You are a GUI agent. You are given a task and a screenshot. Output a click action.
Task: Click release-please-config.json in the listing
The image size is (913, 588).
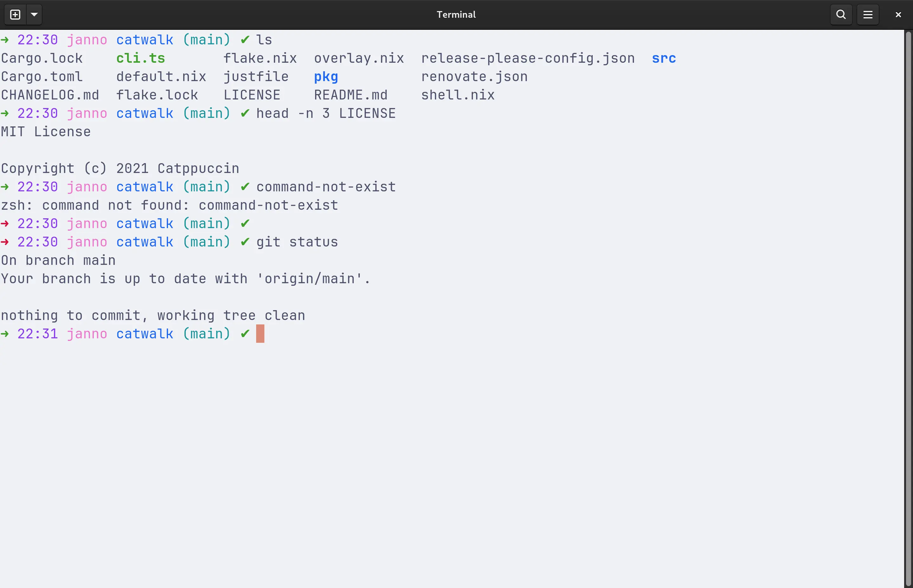[528, 58]
